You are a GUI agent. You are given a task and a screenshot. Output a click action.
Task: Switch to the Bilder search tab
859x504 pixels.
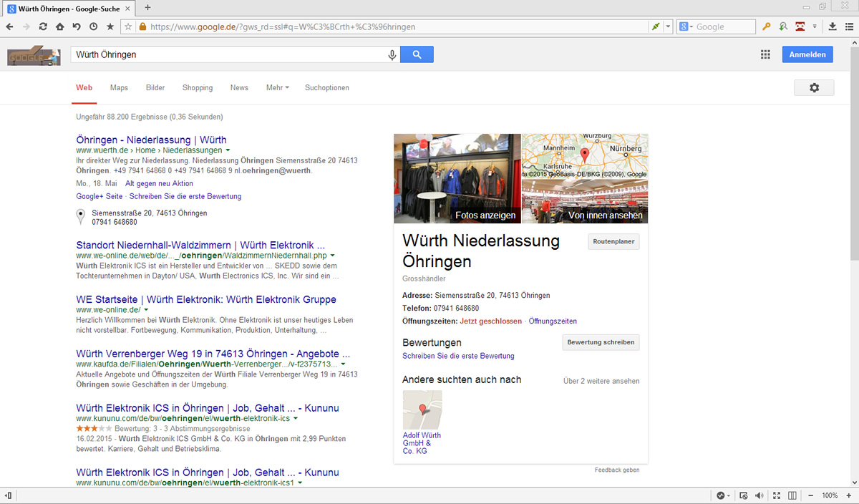(x=155, y=87)
